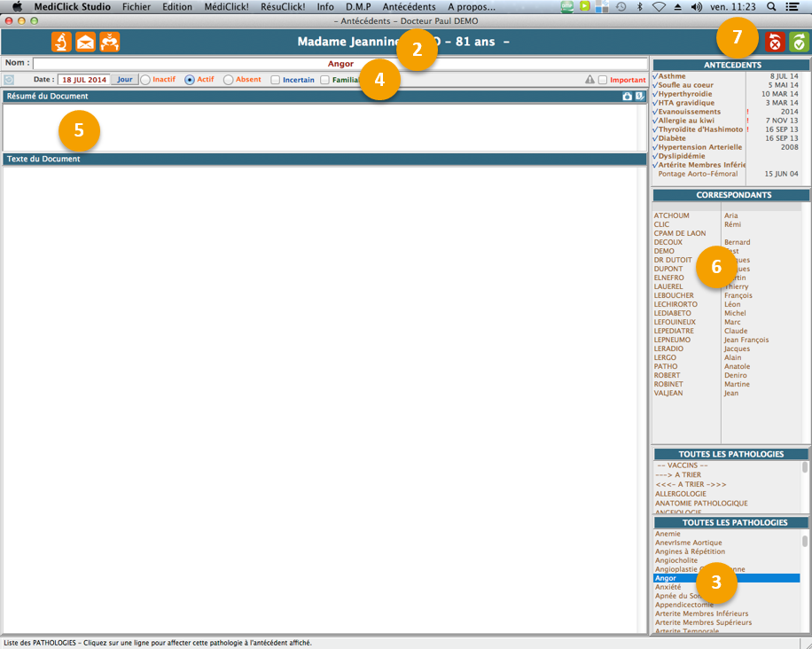Click the icon right of the camera
This screenshot has height=649, width=812.
639,96
